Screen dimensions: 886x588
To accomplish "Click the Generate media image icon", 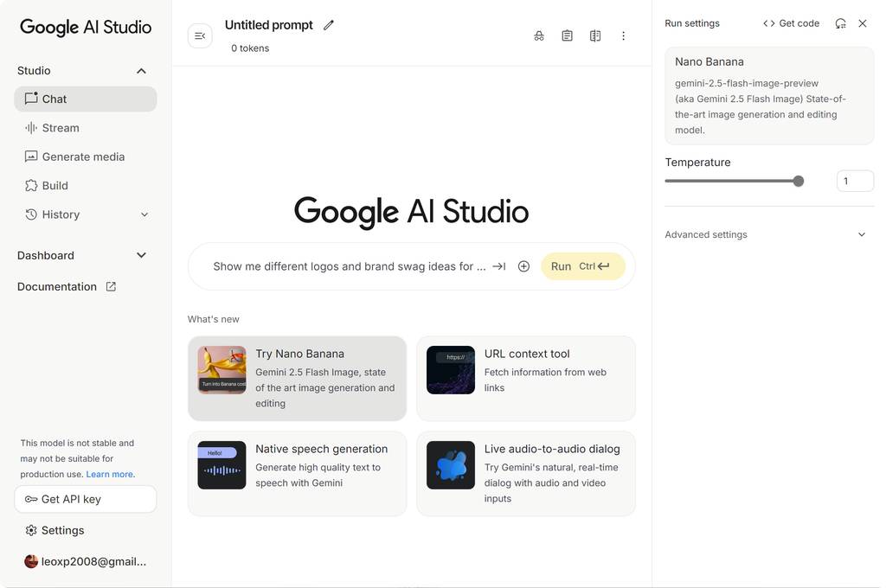I will (x=31, y=157).
